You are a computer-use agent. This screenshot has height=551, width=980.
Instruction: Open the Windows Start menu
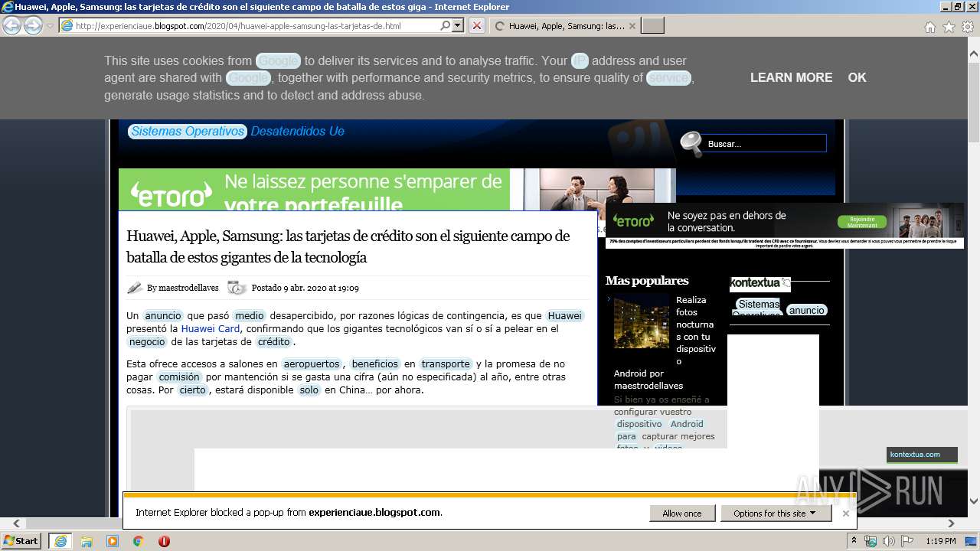tap(21, 541)
